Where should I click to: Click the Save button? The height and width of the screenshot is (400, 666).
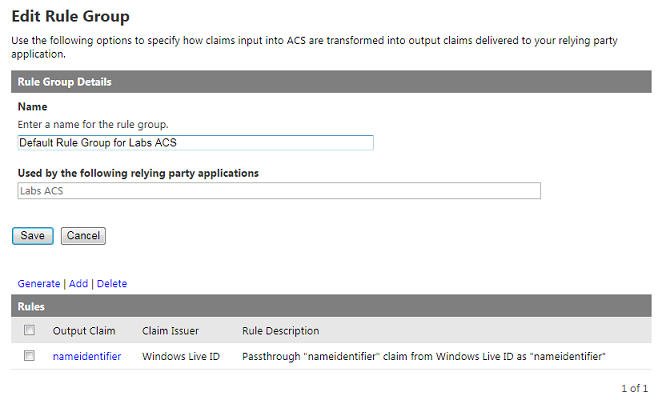(x=33, y=236)
